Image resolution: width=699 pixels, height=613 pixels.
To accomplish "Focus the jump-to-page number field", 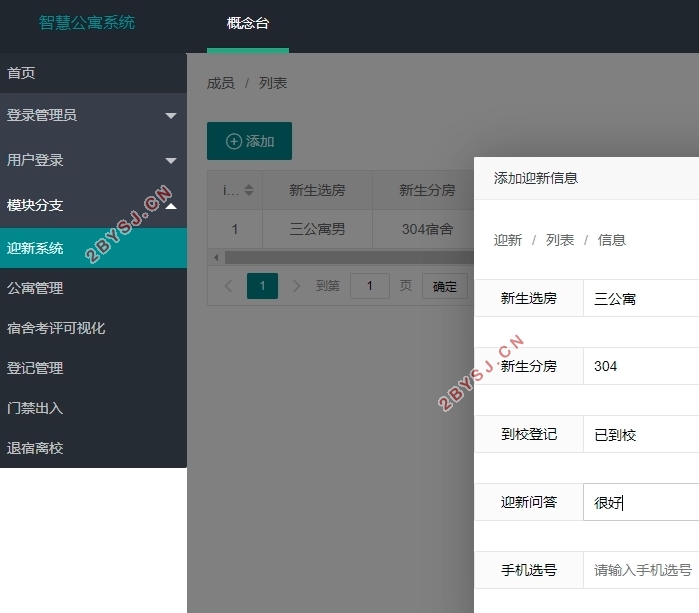I will click(x=370, y=286).
